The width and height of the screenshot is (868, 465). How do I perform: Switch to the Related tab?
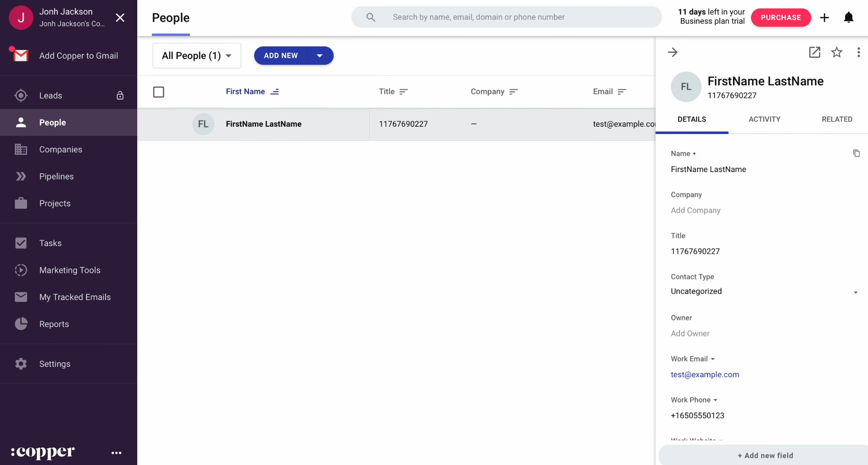tap(836, 119)
